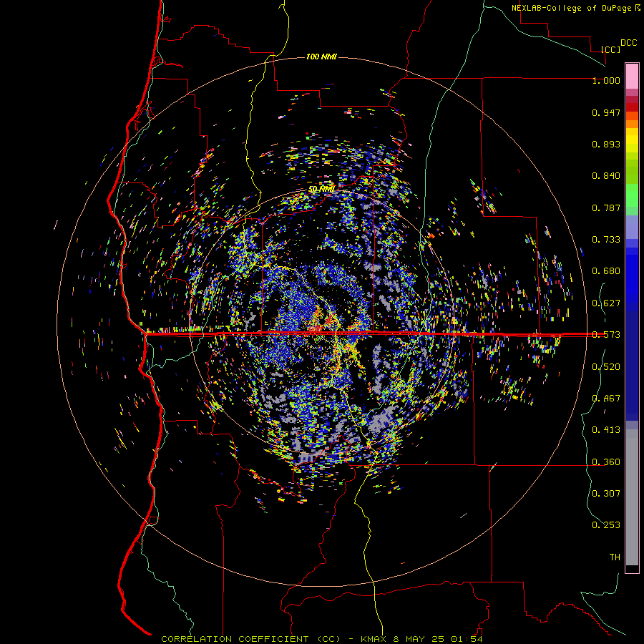Click the 0.787 scale value

click(x=606, y=208)
